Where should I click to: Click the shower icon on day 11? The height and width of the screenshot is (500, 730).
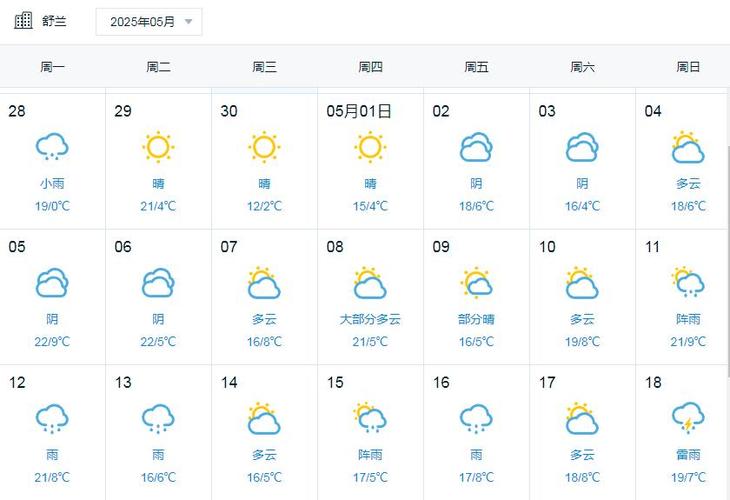coord(688,282)
